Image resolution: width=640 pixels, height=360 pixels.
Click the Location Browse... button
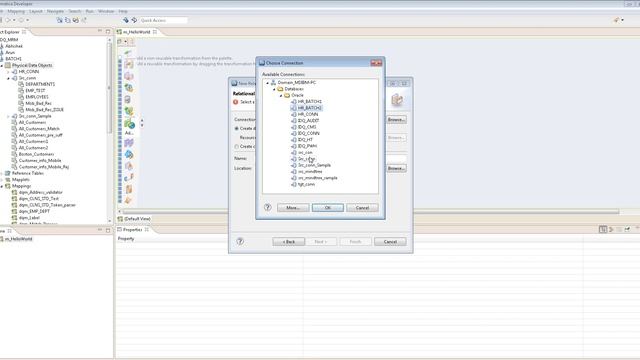(396, 168)
